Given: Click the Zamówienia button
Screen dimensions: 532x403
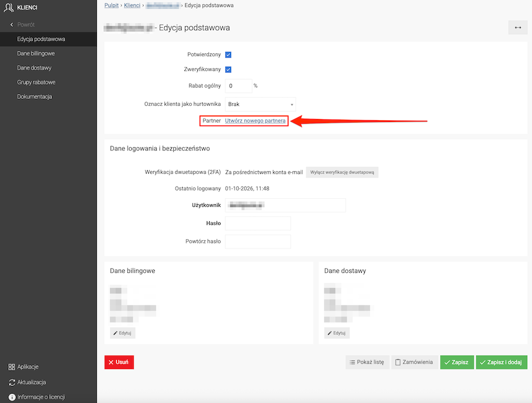Looking at the screenshot, I should tap(414, 362).
